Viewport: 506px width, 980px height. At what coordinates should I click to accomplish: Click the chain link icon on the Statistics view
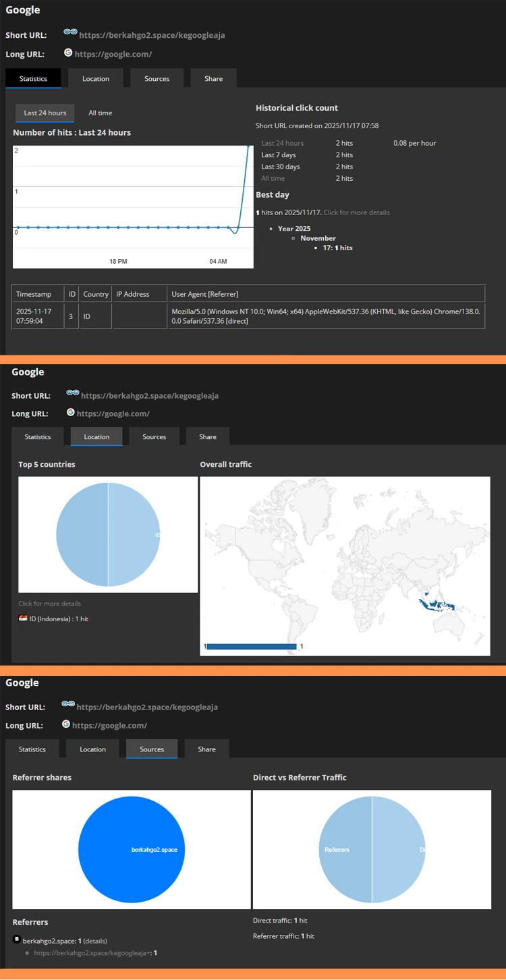pos(71,32)
